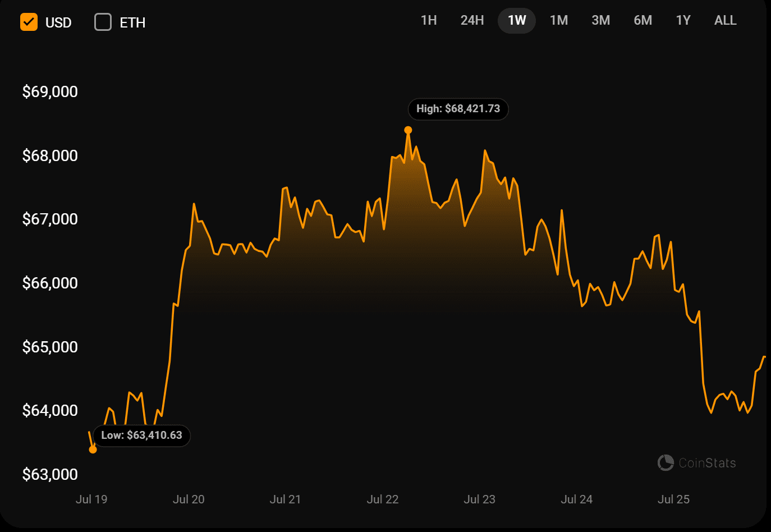Click the Jul 22 date axis label
This screenshot has height=532, width=771.
[382, 499]
